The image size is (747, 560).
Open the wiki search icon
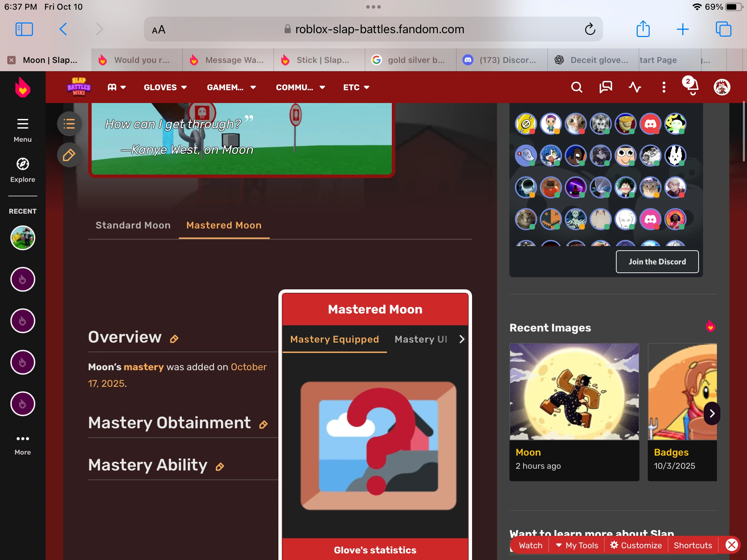(x=577, y=87)
